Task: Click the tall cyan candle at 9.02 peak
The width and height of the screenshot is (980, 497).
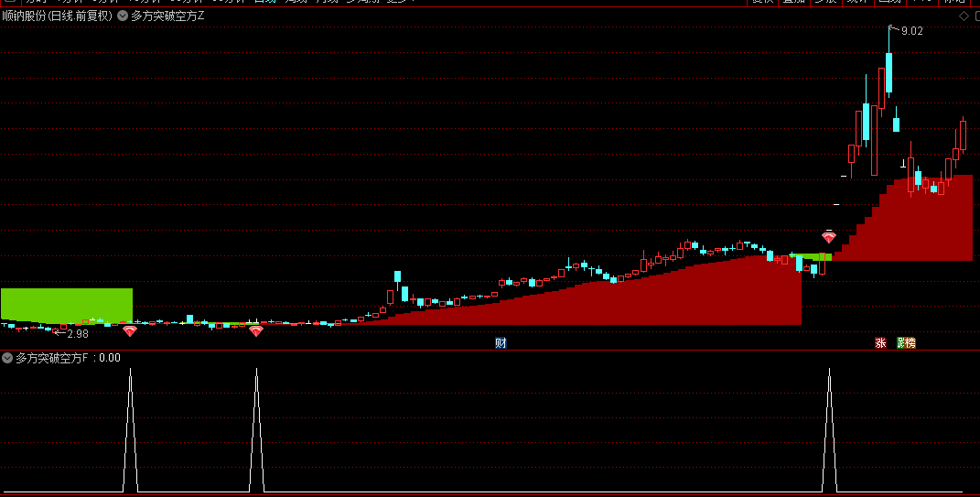Action: pos(888,72)
